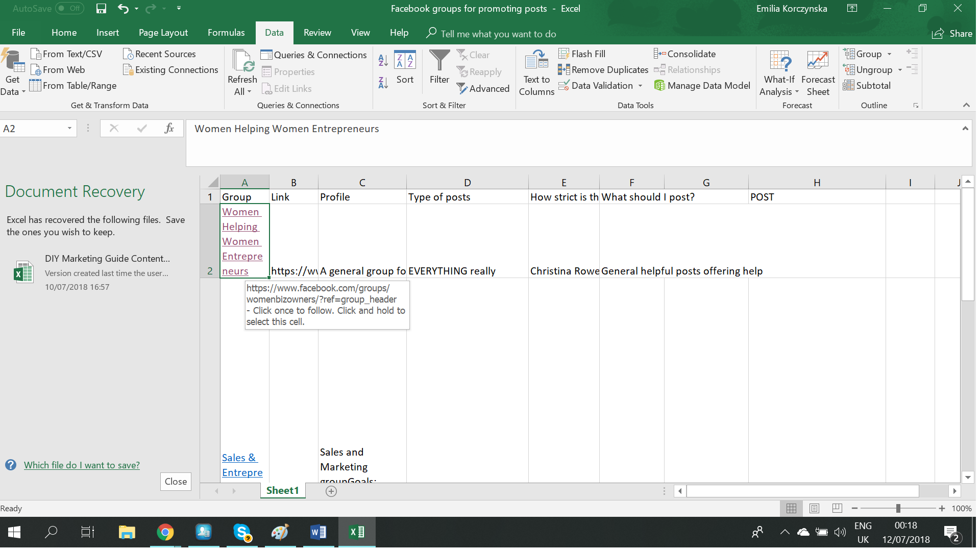Open Advanced filter options
The height and width of the screenshot is (551, 980).
483,89
